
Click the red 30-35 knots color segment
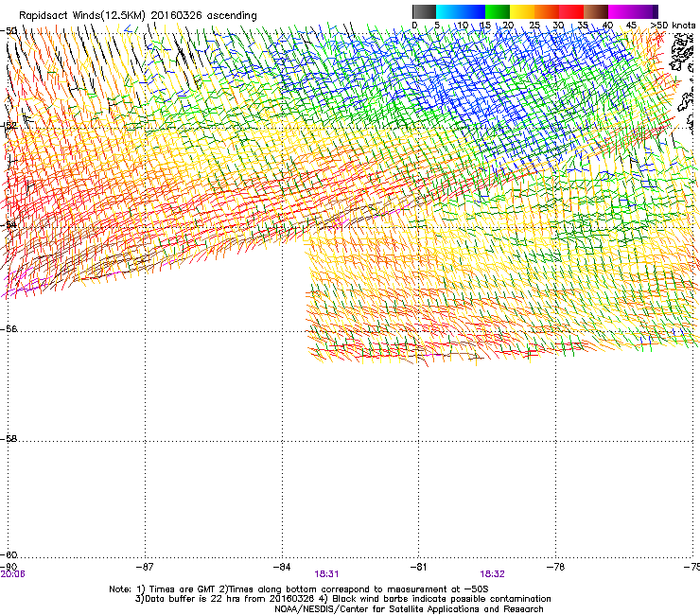571,11
